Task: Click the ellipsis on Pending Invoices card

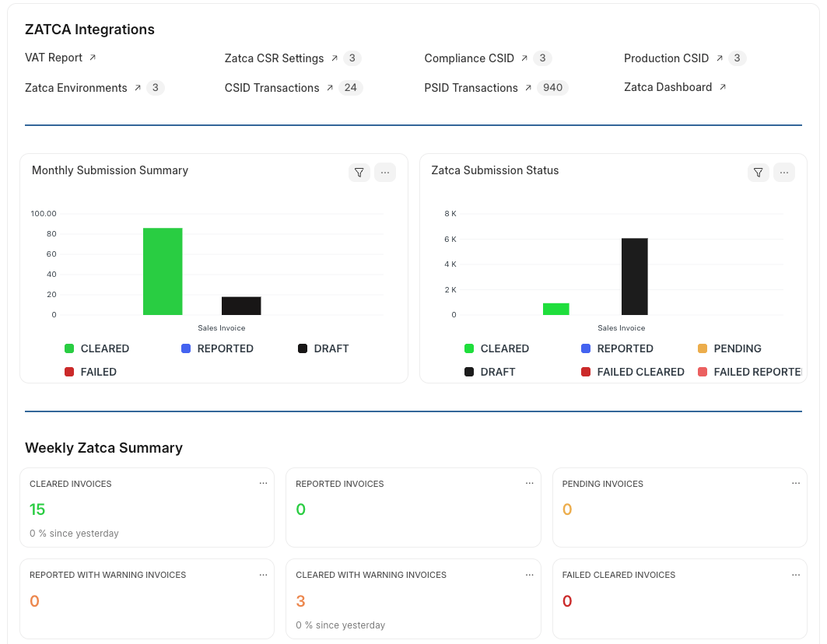Action: pyautogui.click(x=796, y=482)
